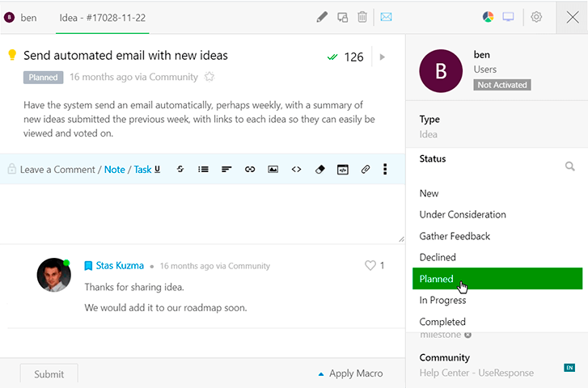Viewport: 588px width, 388px height.
Task: Delete idea with trash icon
Action: 362,17
